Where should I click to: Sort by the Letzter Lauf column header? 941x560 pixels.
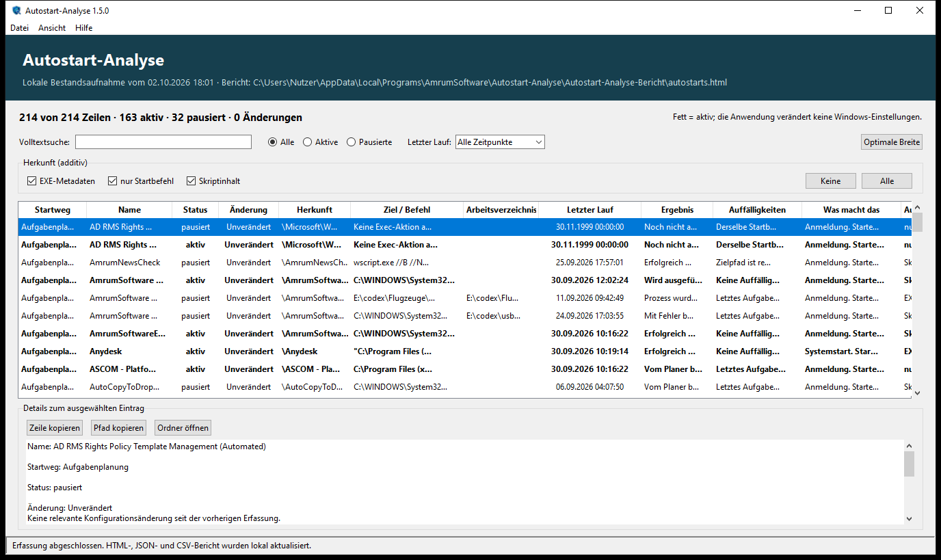click(x=590, y=210)
